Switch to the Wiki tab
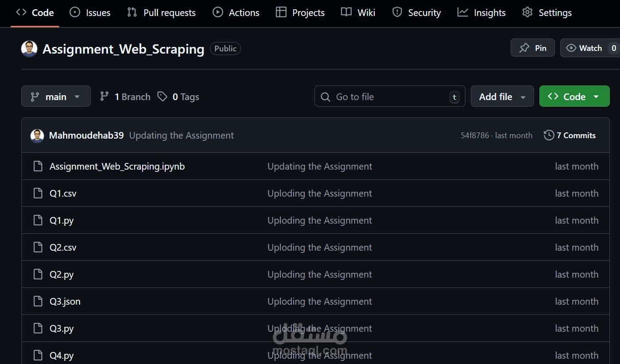 coord(358,13)
